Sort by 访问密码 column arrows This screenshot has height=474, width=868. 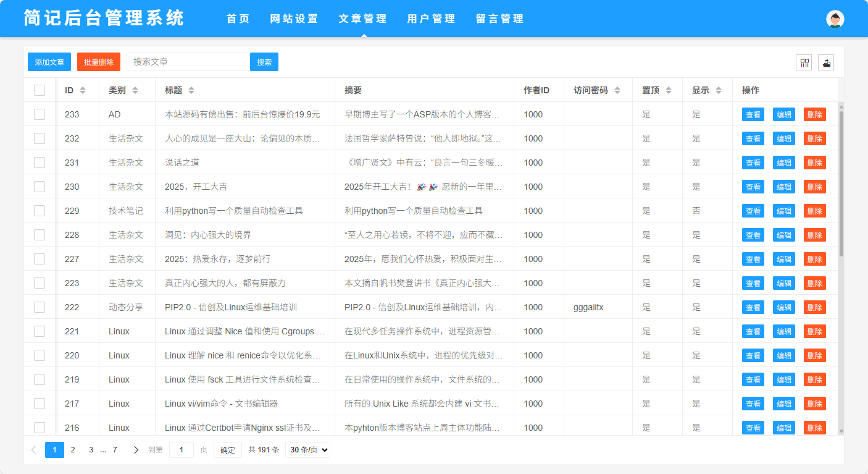(x=617, y=90)
